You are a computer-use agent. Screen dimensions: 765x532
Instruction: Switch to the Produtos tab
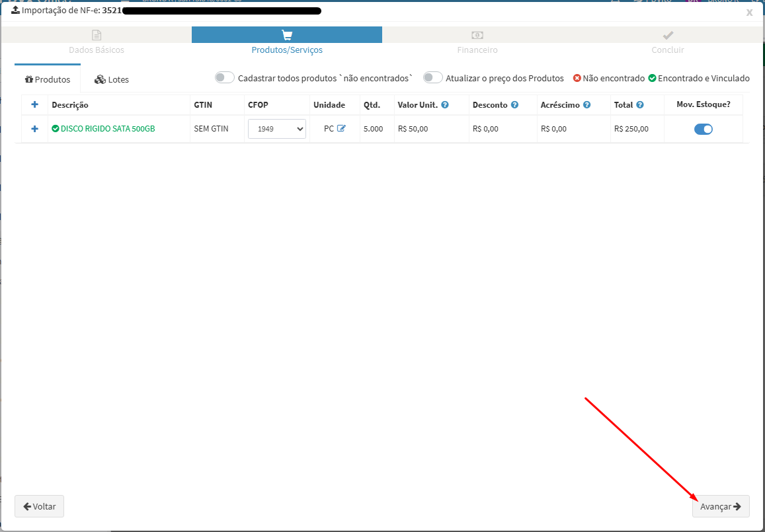[x=48, y=79]
